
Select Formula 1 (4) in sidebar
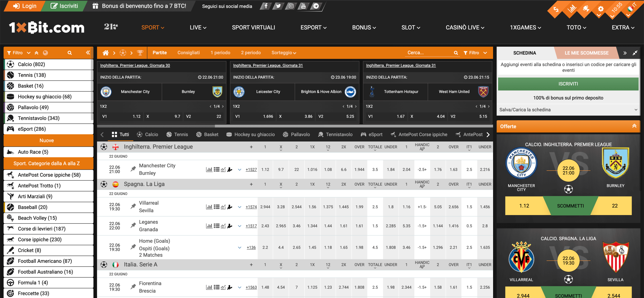click(48, 283)
